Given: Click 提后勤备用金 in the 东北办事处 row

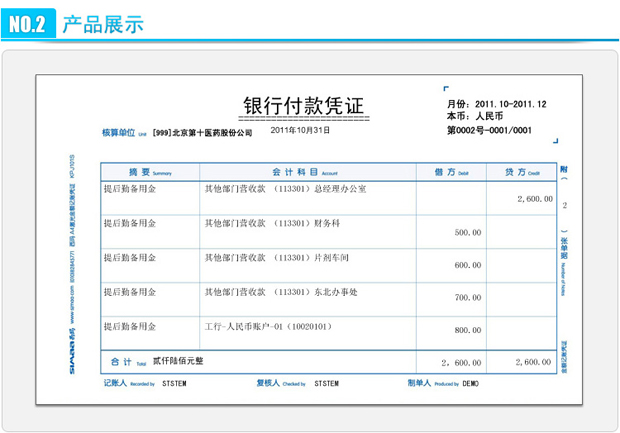Looking at the screenshot, I should coord(130,292).
